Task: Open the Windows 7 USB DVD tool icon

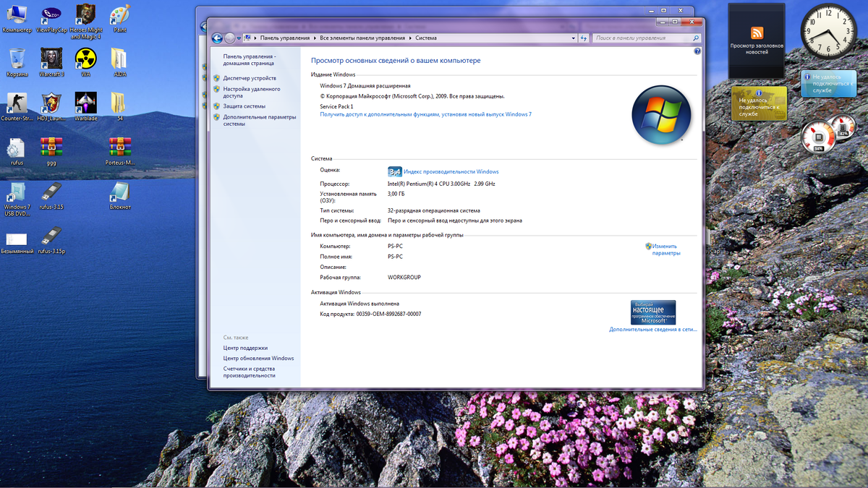Action: (17, 199)
